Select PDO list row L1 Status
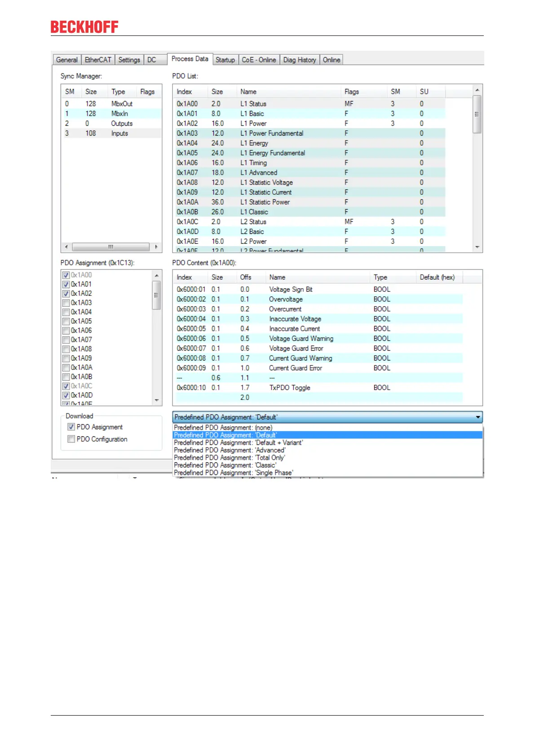Image resolution: width=535 pixels, height=756 pixels. 310,104
